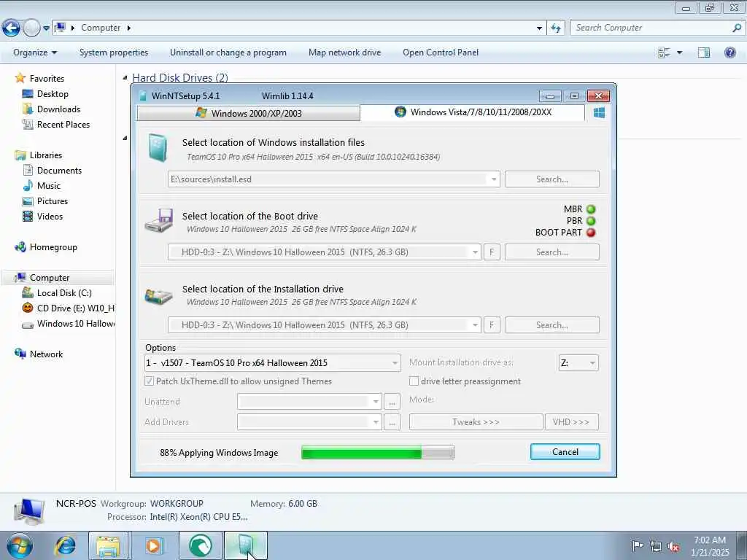Viewport: 747px width, 560px height.
Task: Open Windows Media Player taskbar icon
Action: pyautogui.click(x=154, y=545)
